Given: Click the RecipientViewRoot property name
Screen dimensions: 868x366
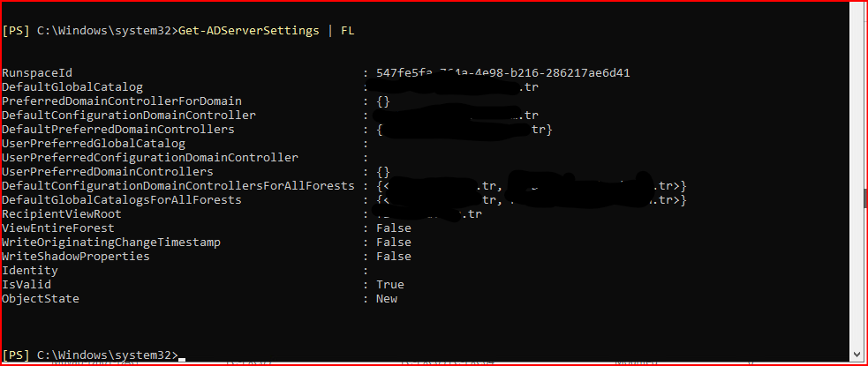Looking at the screenshot, I should pos(62,214).
